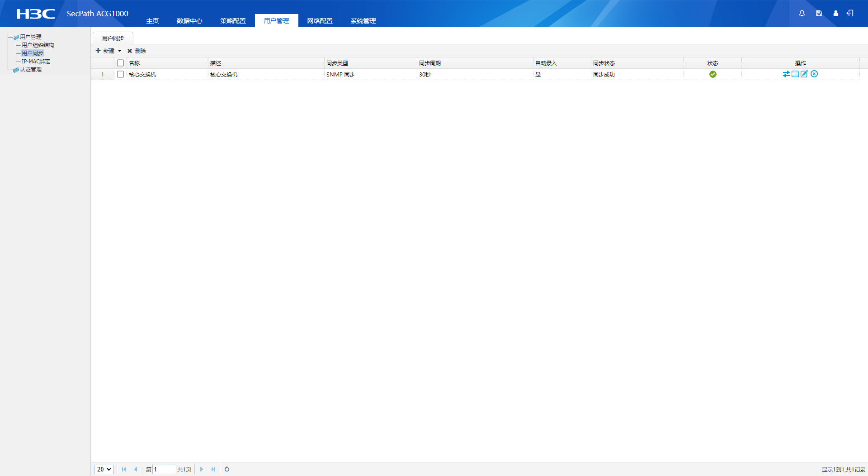Open the 数据中心 menu tab
Viewport: 868px width, 476px height.
190,21
